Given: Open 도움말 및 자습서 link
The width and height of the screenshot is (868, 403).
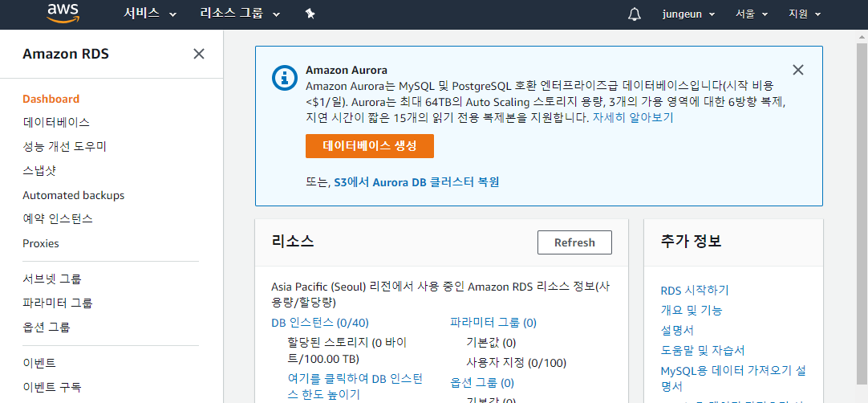Looking at the screenshot, I should click(703, 350).
